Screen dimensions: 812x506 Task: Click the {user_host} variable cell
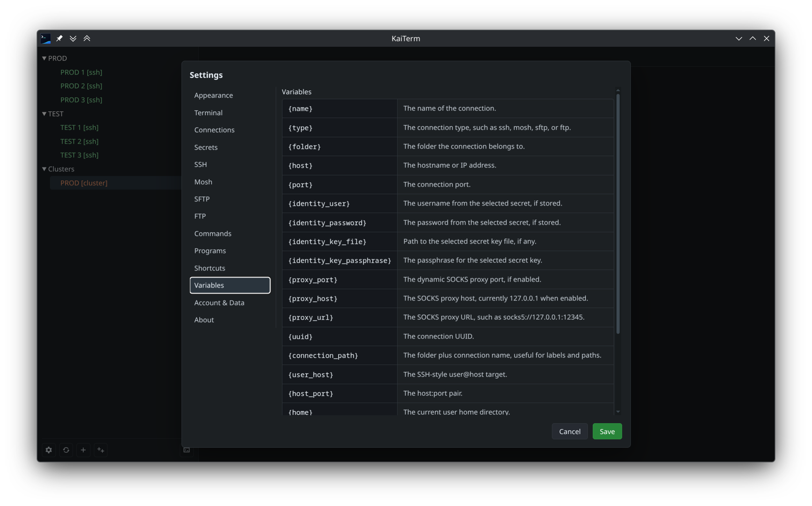340,374
